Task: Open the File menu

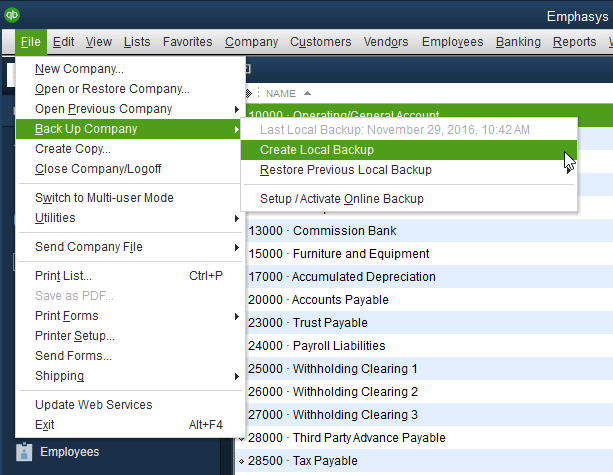Action: pyautogui.click(x=31, y=42)
